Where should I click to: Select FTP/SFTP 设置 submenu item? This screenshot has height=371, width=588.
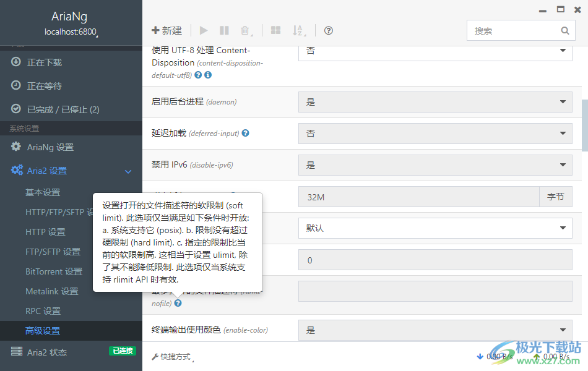53,252
